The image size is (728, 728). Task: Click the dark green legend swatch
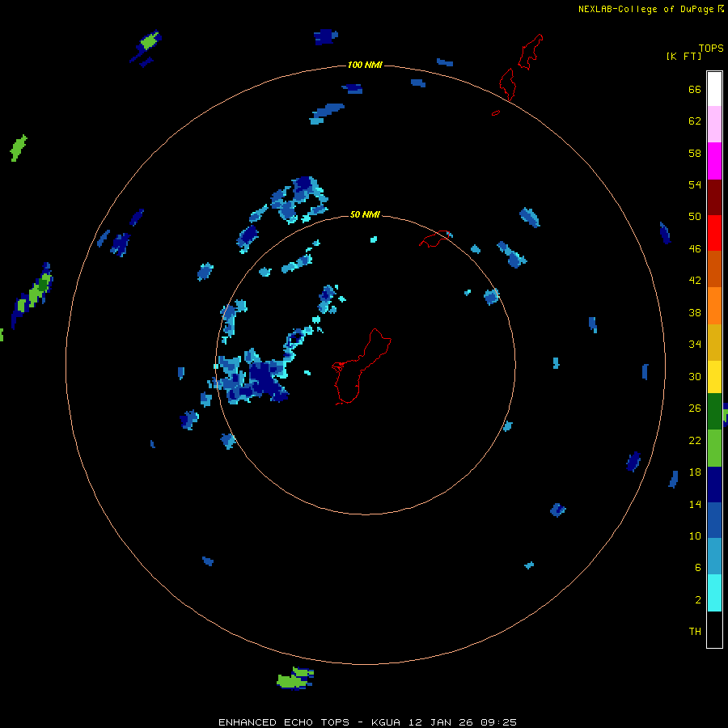click(714, 412)
